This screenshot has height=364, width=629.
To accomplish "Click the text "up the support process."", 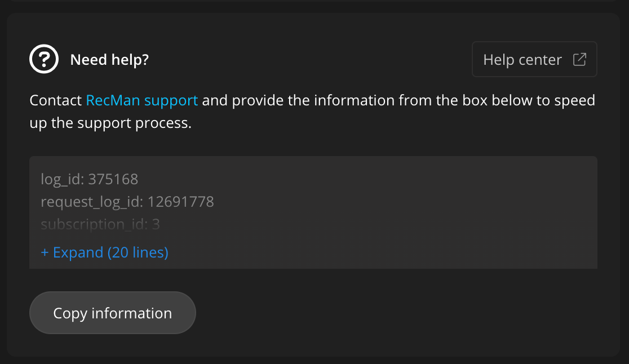I will (110, 123).
